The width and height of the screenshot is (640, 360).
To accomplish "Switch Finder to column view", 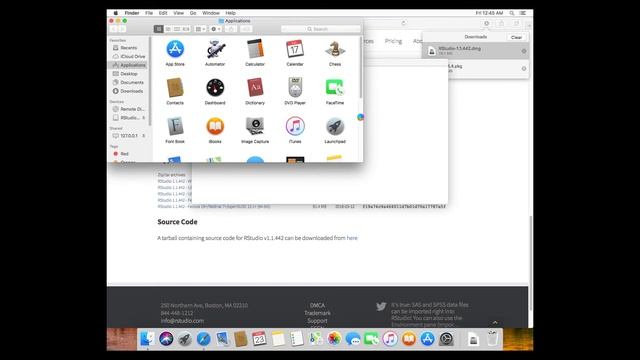I will point(177,29).
